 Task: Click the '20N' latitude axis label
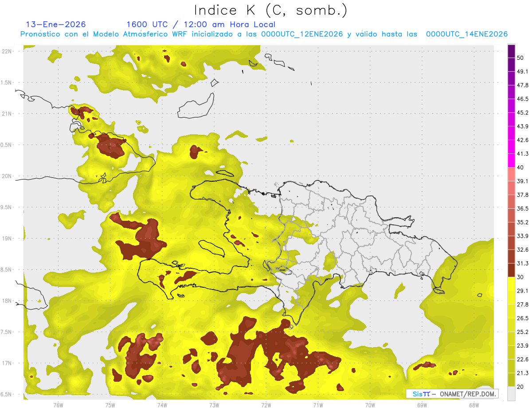tap(7, 176)
